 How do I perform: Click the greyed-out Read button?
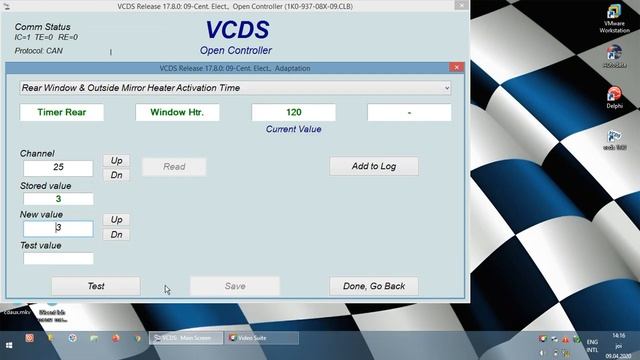click(174, 167)
